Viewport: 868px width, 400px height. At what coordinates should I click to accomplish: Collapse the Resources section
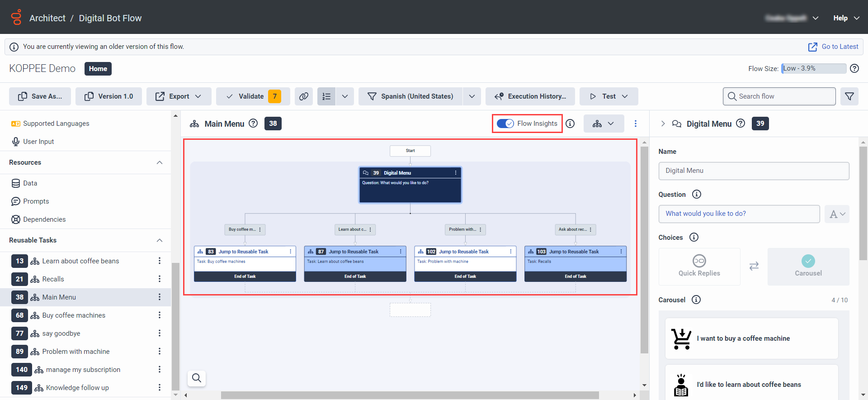click(x=159, y=162)
